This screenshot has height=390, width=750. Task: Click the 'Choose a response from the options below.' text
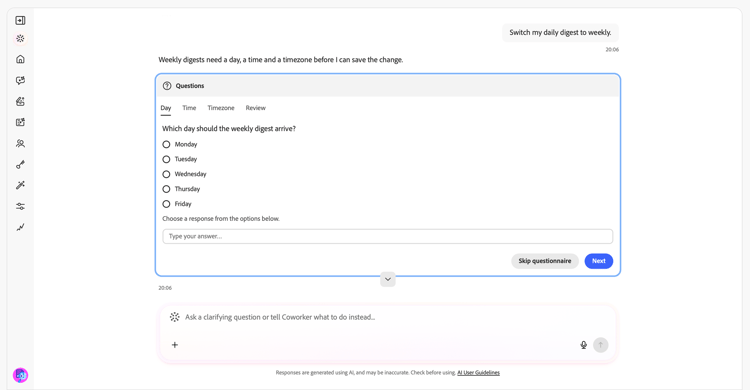coord(221,219)
